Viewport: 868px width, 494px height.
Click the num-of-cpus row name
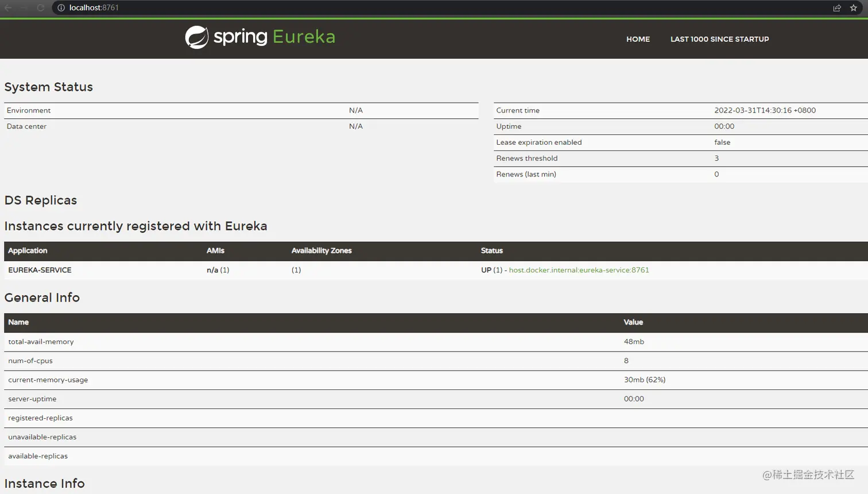tap(30, 361)
